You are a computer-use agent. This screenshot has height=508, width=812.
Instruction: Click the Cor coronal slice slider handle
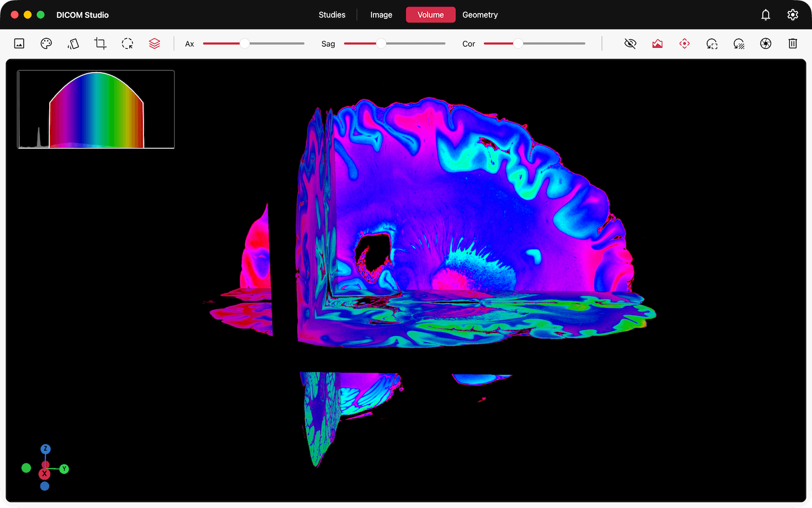click(518, 44)
